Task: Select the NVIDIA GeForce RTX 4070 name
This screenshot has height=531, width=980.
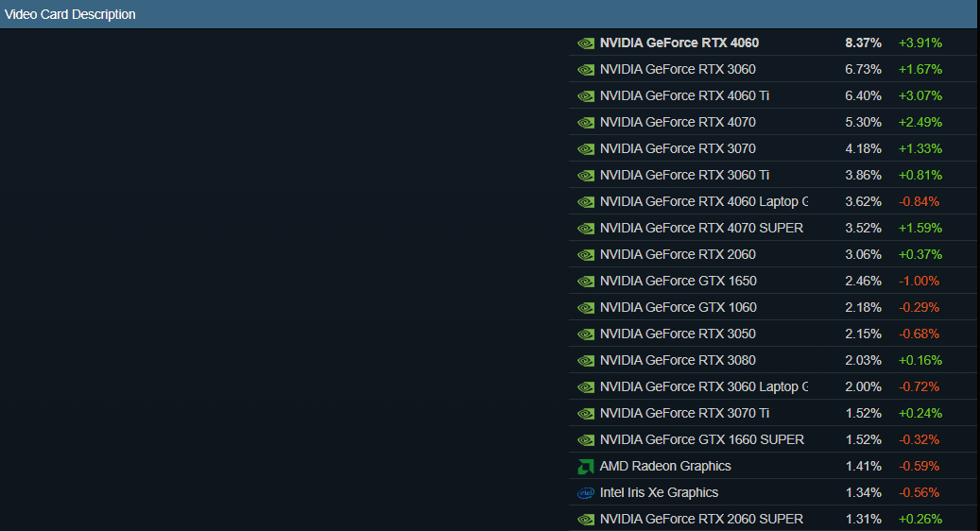Action: [678, 122]
